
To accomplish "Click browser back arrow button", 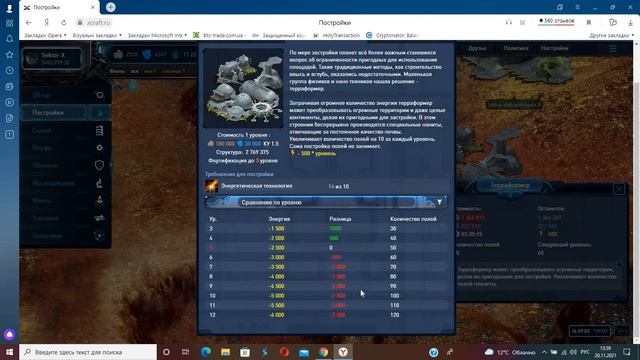I will 29,22.
